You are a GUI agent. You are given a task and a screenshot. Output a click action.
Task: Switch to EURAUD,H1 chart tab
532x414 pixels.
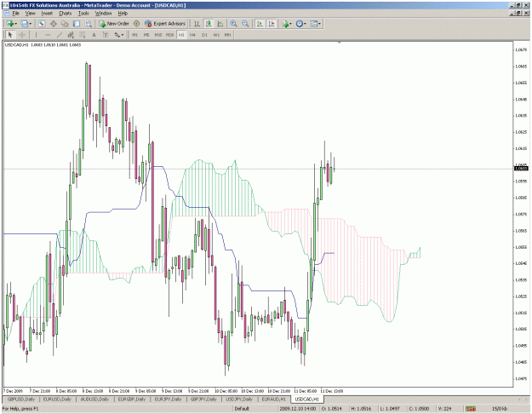click(274, 399)
